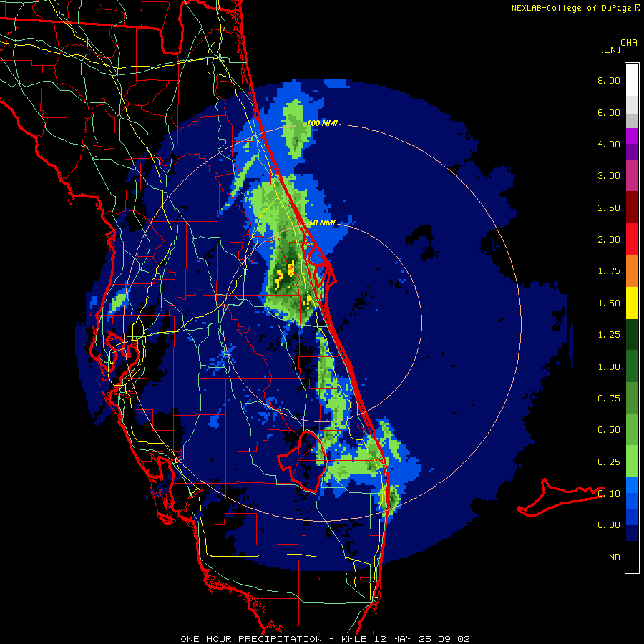The height and width of the screenshot is (644, 644).
Task: Click the 100 NMI range ring label
Action: coord(323,123)
